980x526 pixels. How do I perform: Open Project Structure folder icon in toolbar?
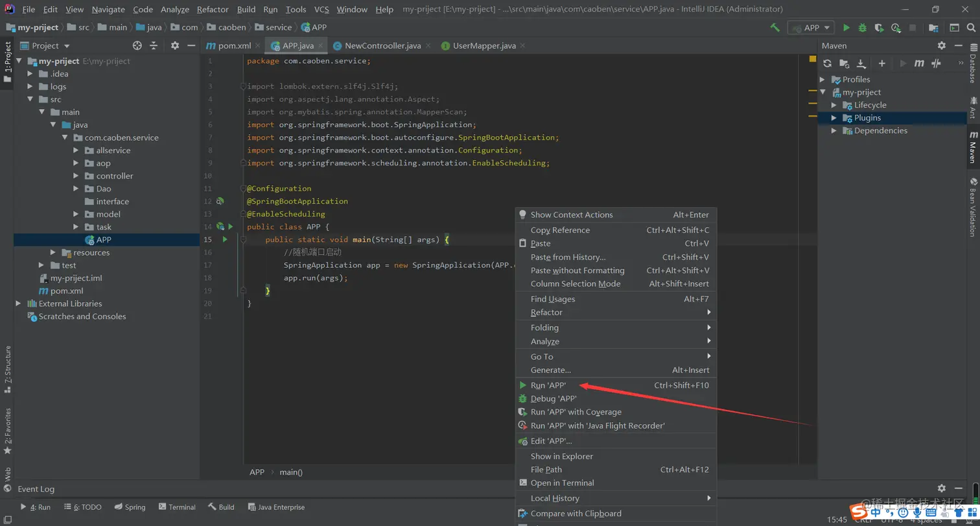pos(933,28)
